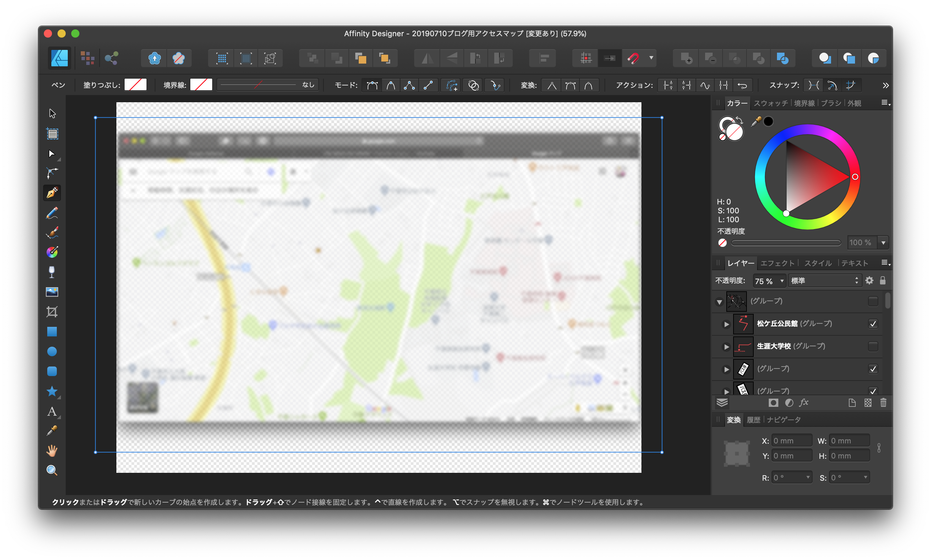Select the Artistic Text tool

[52, 411]
